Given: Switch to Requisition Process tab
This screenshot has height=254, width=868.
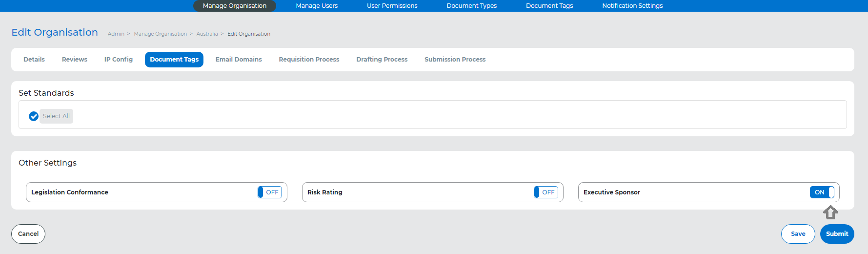Looking at the screenshot, I should tap(309, 60).
